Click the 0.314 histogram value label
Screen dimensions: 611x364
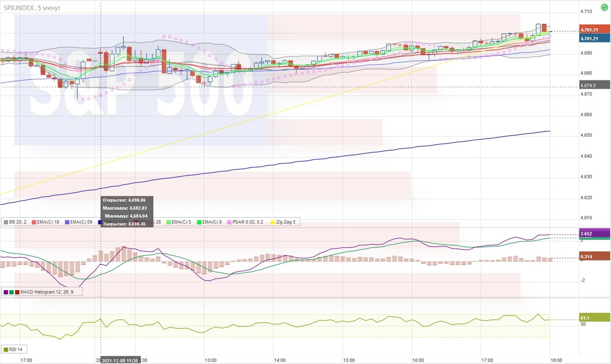(x=595, y=256)
